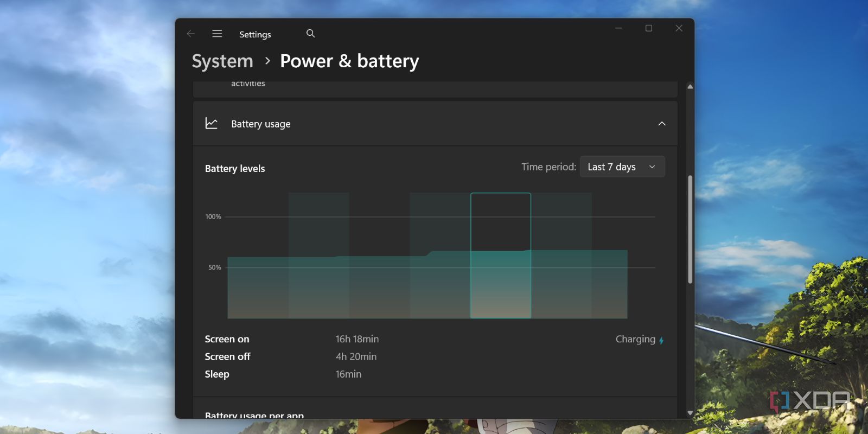Image resolution: width=868 pixels, height=434 pixels.
Task: Click the Sleep label
Action: click(217, 374)
